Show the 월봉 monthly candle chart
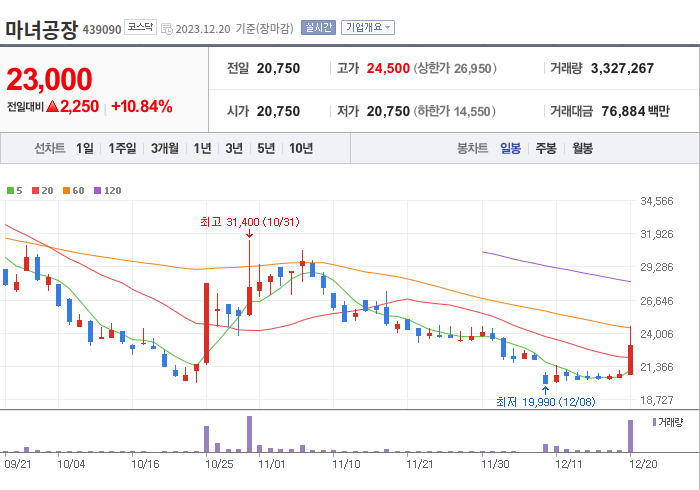Screen dimensions: 700x490 point(583,148)
